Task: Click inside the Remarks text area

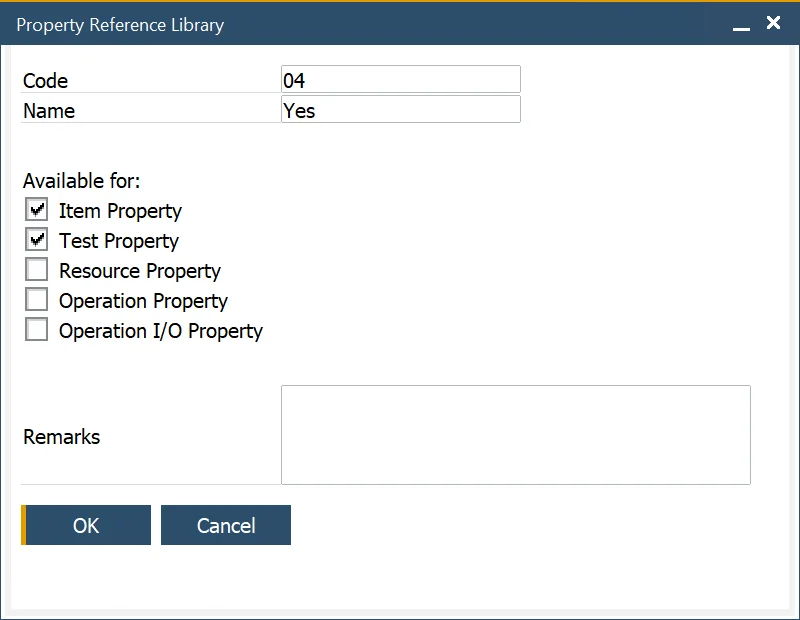Action: pyautogui.click(x=515, y=435)
